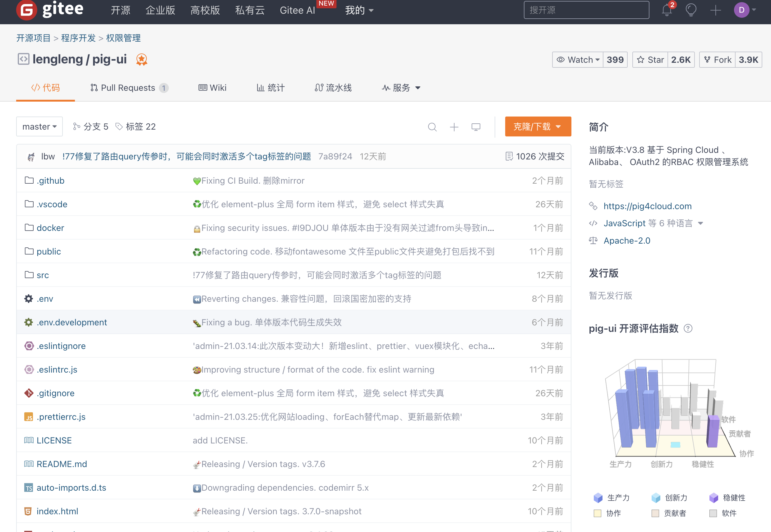Toggle the 软件 legend swatch
771x532 pixels.
713,513
